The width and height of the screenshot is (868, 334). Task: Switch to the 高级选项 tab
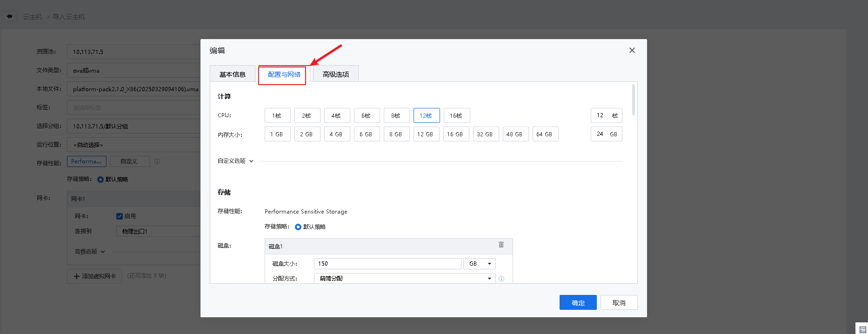pos(335,74)
